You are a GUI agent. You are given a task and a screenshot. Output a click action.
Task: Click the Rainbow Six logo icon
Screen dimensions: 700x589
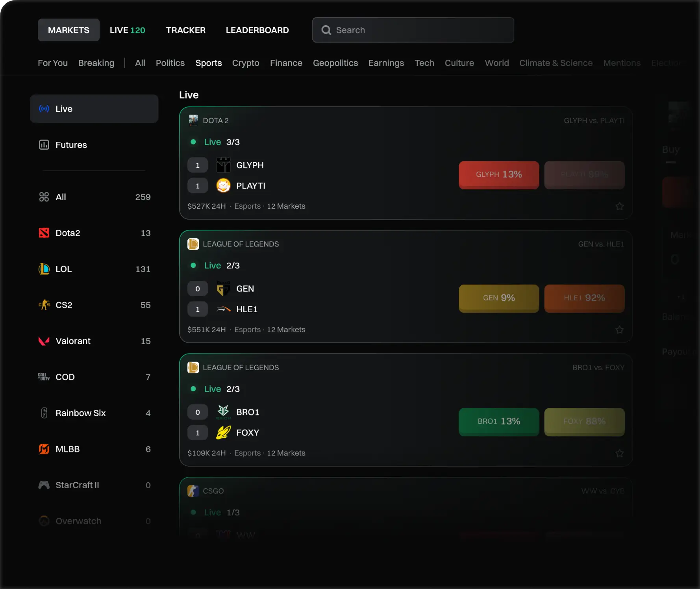pos(44,413)
